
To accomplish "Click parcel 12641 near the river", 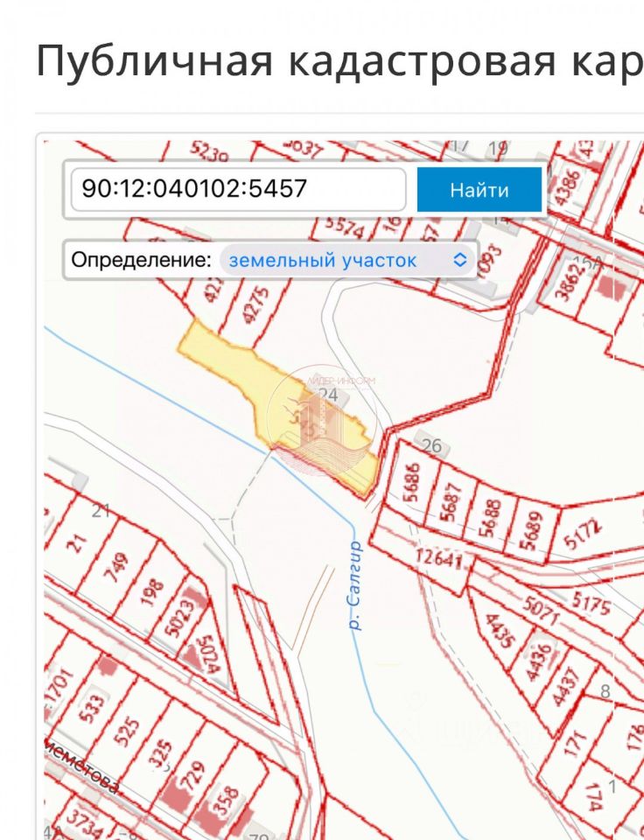I will (438, 559).
